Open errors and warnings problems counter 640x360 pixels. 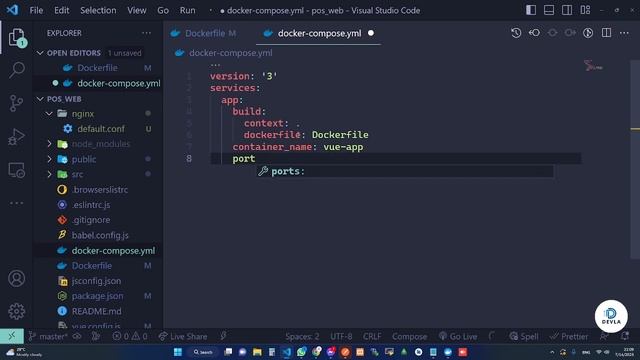(130, 336)
